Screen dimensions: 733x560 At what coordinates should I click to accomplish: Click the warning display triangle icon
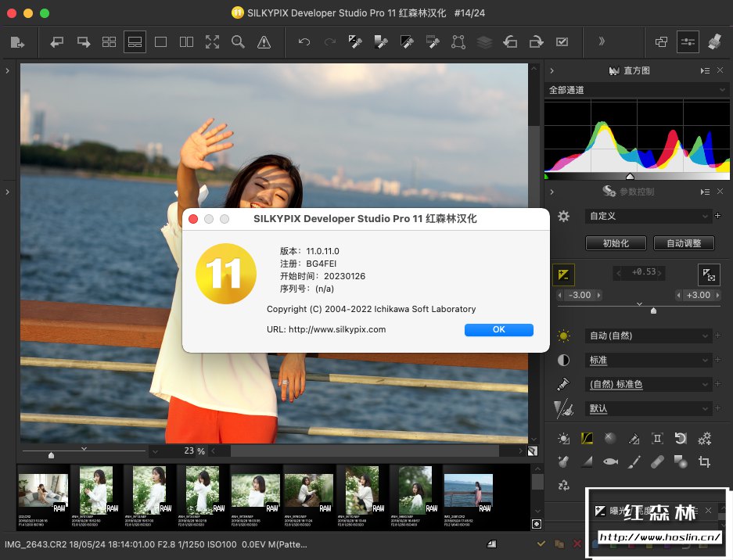pyautogui.click(x=264, y=41)
